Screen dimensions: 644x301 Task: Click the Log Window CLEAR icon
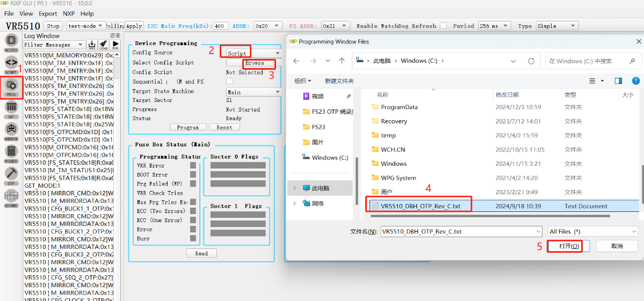104,45
